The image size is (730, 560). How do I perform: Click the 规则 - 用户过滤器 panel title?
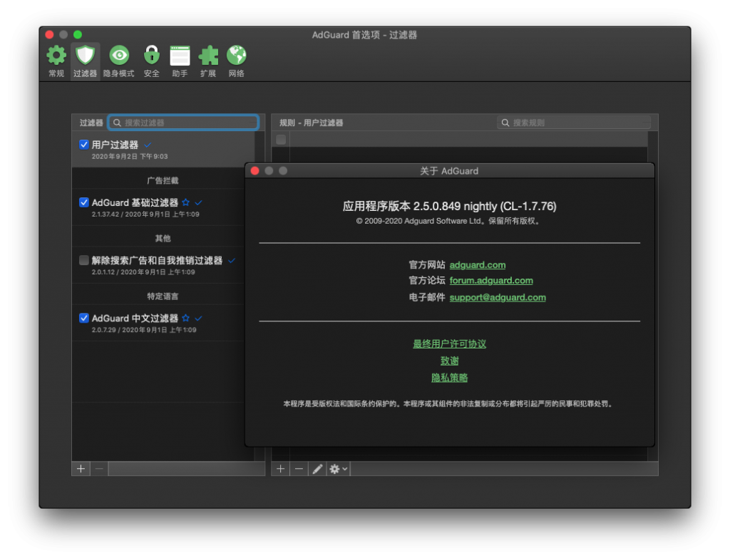311,123
